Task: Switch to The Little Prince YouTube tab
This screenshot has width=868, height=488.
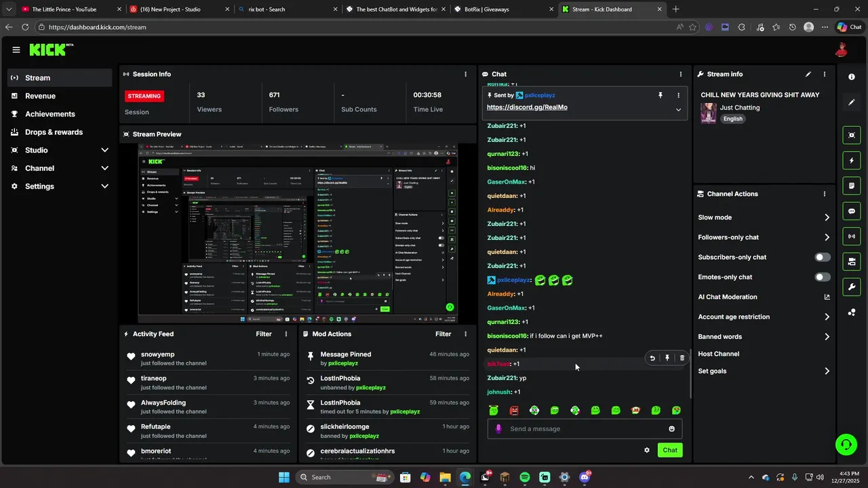Action: [x=71, y=9]
